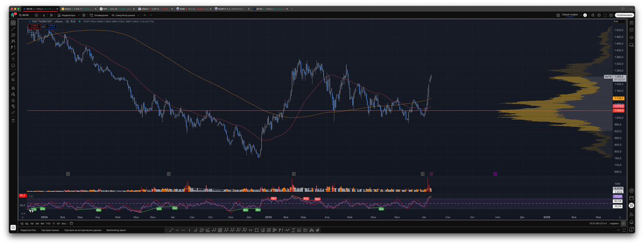Take a chart snapshot with camera icon

[611, 15]
